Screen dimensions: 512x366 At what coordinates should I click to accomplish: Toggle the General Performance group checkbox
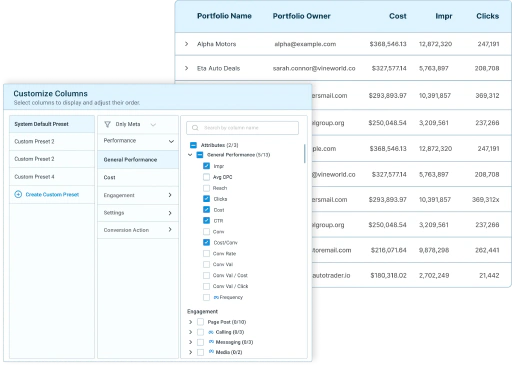(x=200, y=155)
